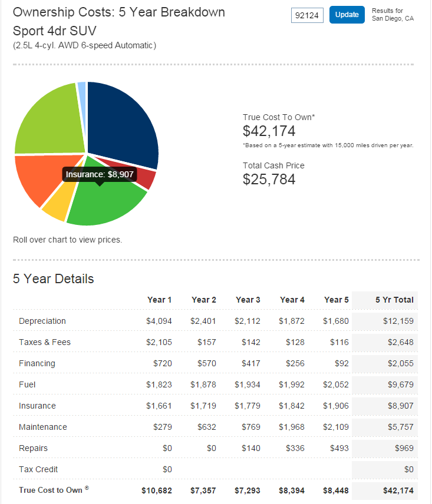Viewport: 432px width, 504px height.
Task: Click the Fuel row label
Action: tap(27, 384)
